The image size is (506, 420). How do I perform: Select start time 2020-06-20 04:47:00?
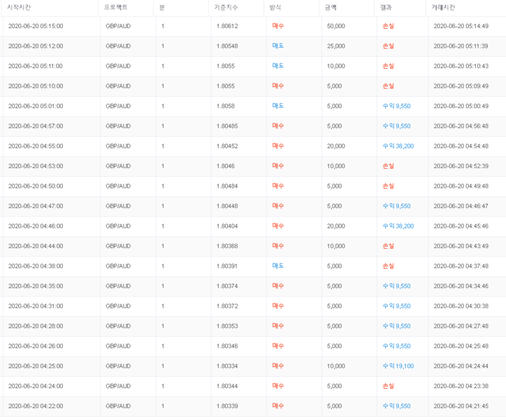(x=35, y=206)
